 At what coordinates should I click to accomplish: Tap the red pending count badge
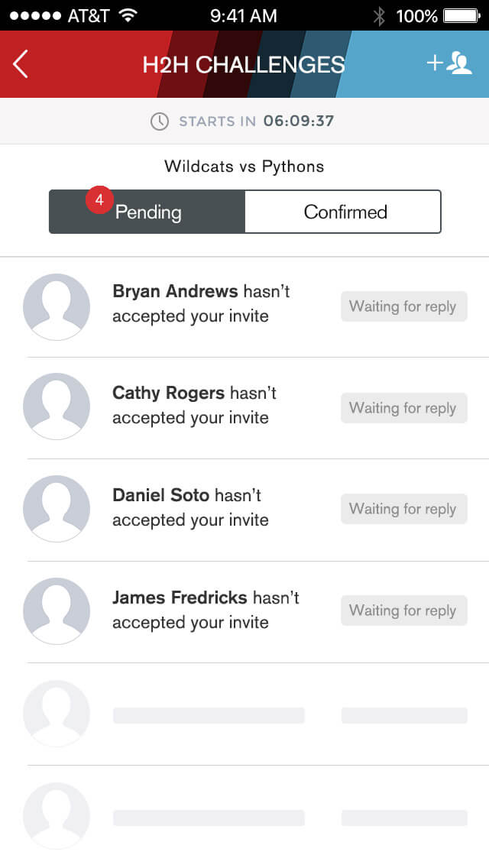click(x=99, y=201)
